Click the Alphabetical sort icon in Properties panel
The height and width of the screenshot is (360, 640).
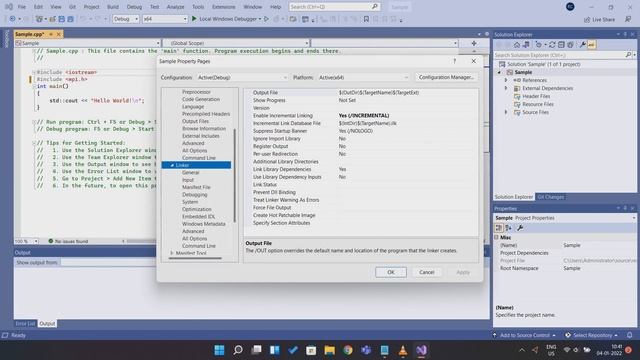tap(509, 228)
